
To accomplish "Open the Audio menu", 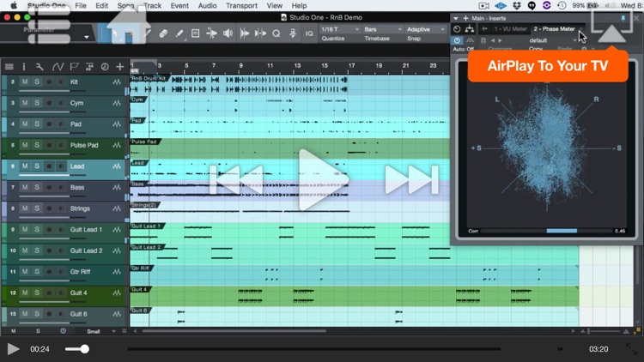I will tap(208, 6).
